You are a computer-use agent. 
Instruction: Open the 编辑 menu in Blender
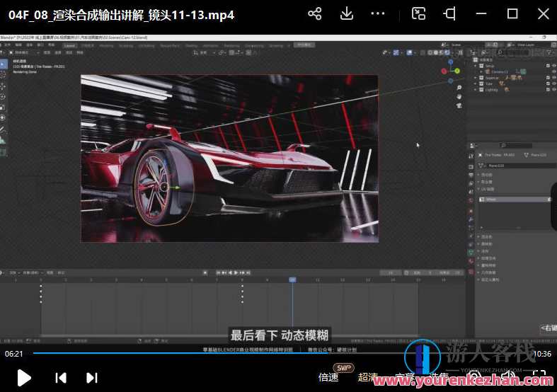click(x=18, y=45)
